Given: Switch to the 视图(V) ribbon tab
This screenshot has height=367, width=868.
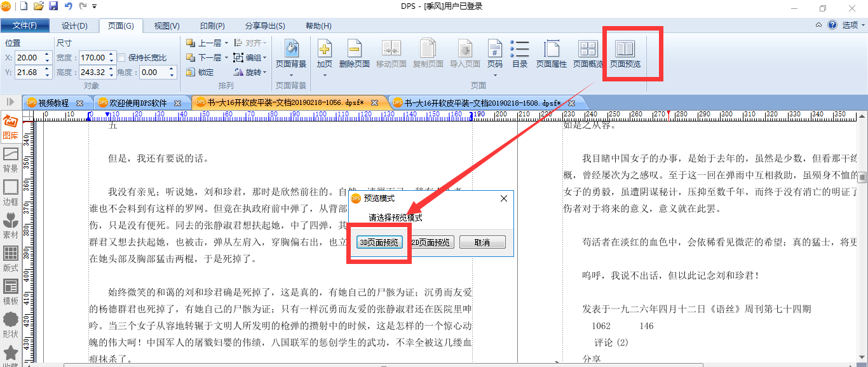Looking at the screenshot, I should [166, 26].
